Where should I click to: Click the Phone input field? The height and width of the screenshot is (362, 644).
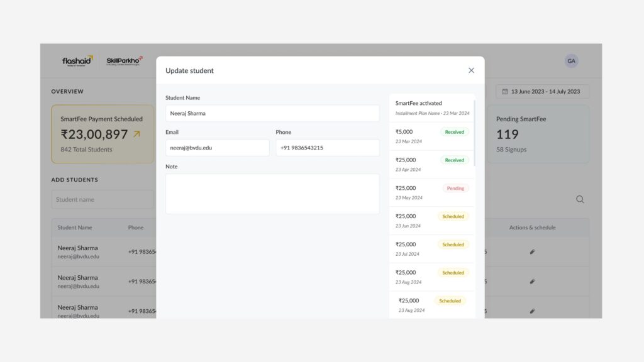click(327, 148)
